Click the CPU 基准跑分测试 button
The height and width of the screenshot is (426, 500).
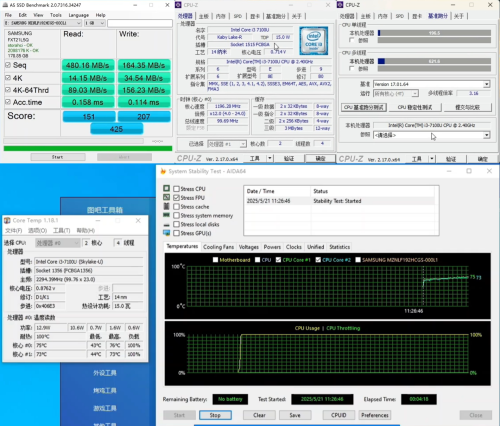364,107
